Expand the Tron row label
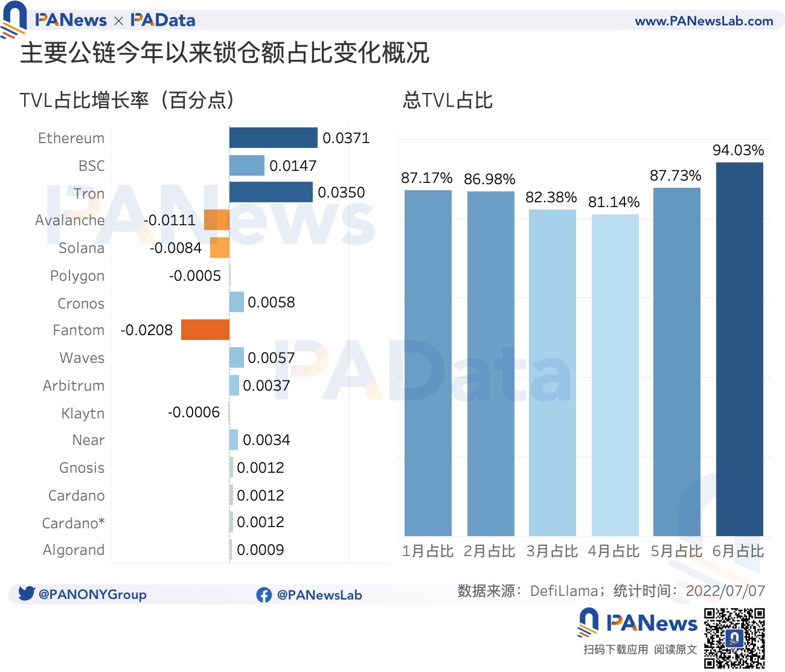 [x=89, y=193]
